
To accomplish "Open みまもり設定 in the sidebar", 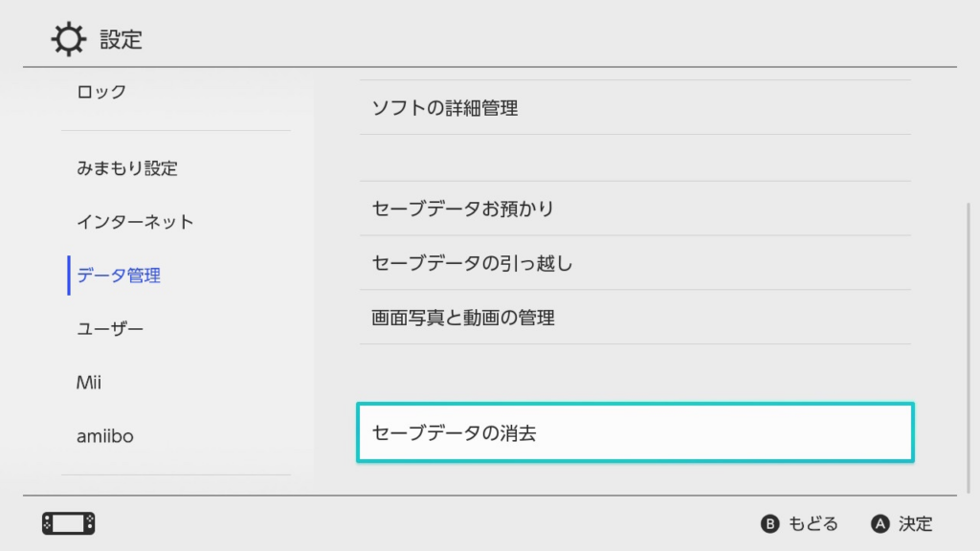I will [x=127, y=168].
